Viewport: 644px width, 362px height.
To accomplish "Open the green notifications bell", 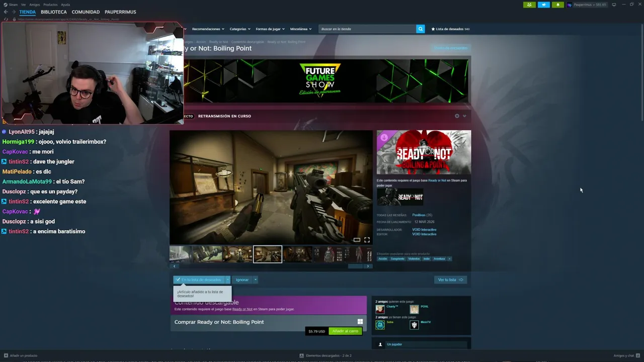I will [x=557, y=5].
